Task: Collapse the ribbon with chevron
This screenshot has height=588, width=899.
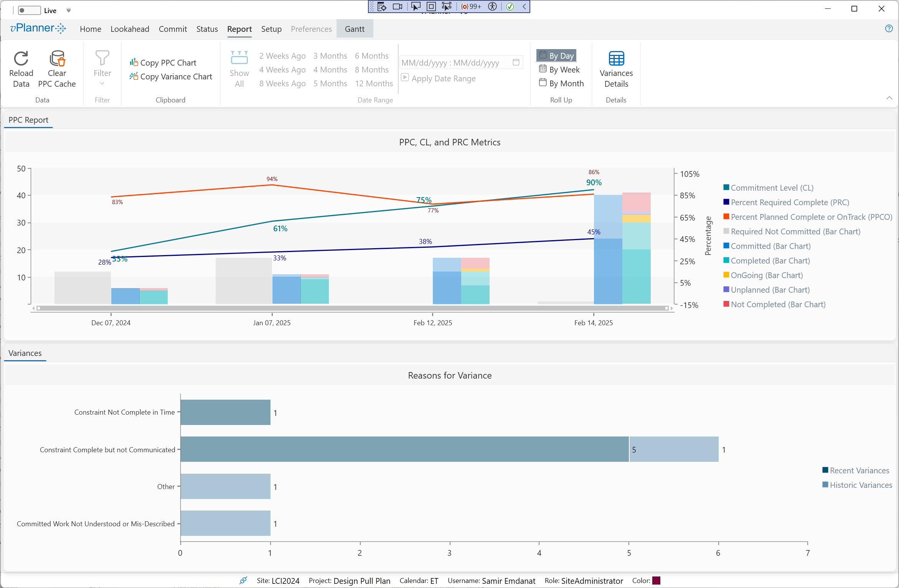Action: (889, 98)
